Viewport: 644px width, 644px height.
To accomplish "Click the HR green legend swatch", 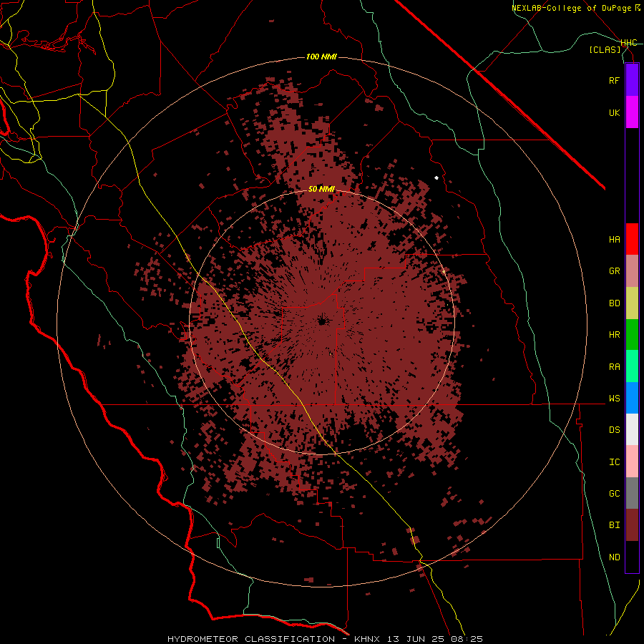I will (632, 335).
